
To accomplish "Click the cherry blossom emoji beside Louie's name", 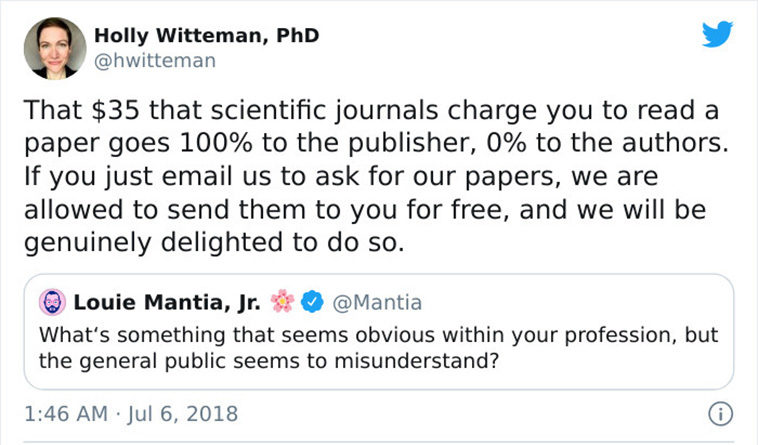I will click(282, 301).
